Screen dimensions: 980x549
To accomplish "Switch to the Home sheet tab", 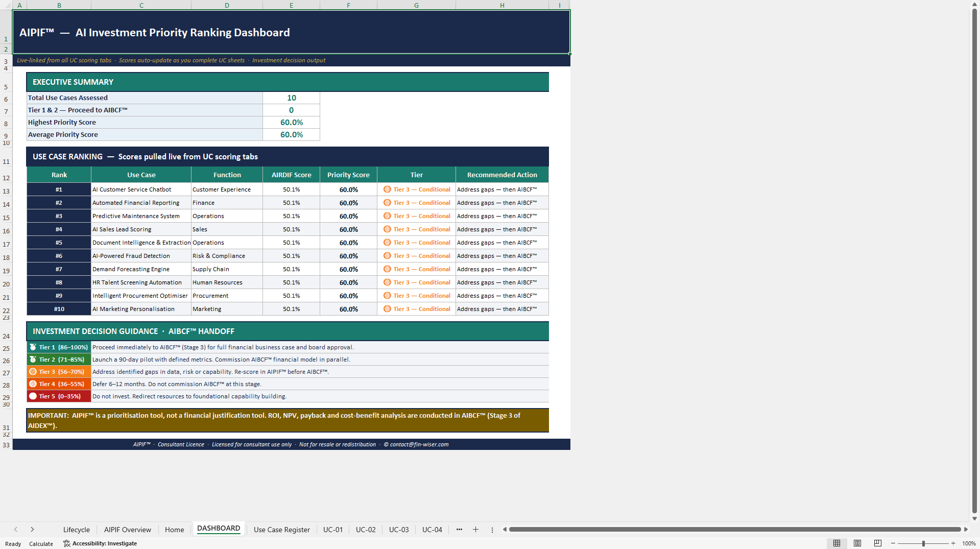I will 174,530.
